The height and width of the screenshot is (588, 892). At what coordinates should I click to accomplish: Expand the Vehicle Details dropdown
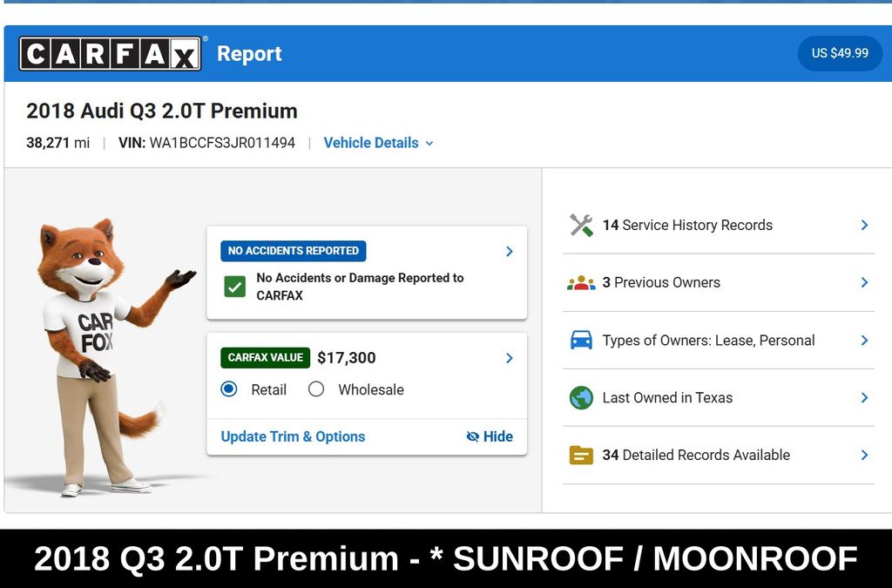pos(378,143)
